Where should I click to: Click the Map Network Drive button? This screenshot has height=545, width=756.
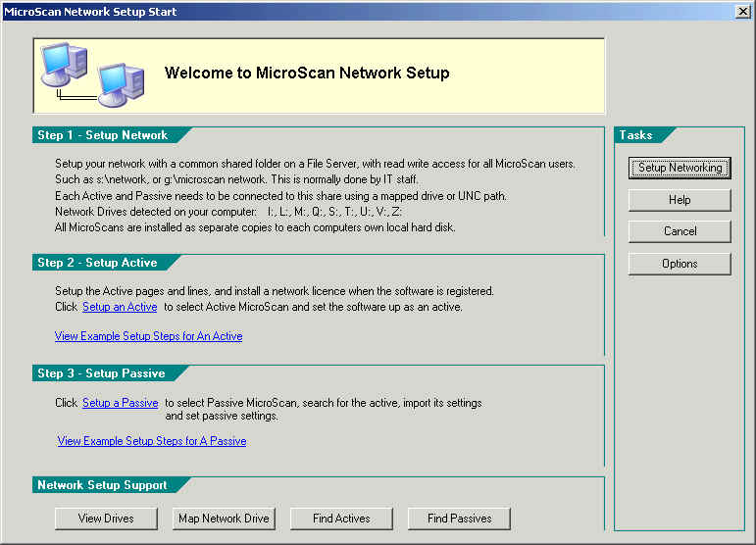point(224,519)
